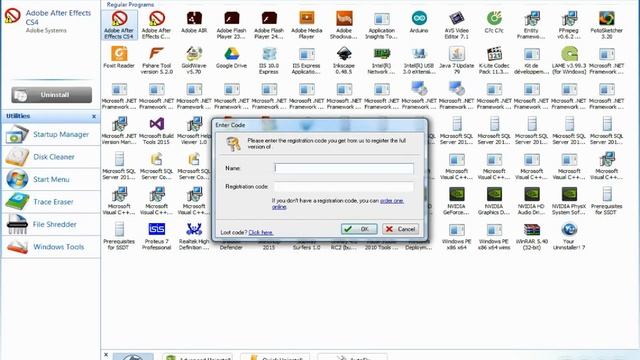Select the Your Uninstaller! 7 icon
Viewport: 640px width, 360px height.
569,236
